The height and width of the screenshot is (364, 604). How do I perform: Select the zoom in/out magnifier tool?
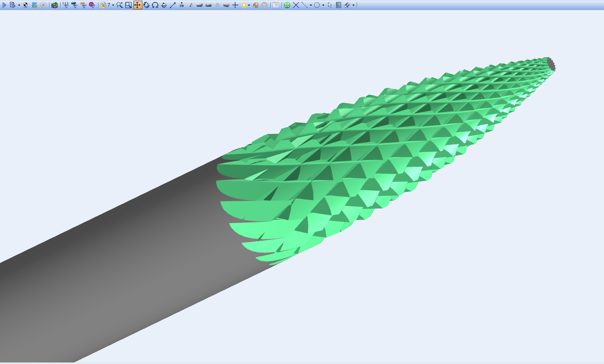click(120, 5)
